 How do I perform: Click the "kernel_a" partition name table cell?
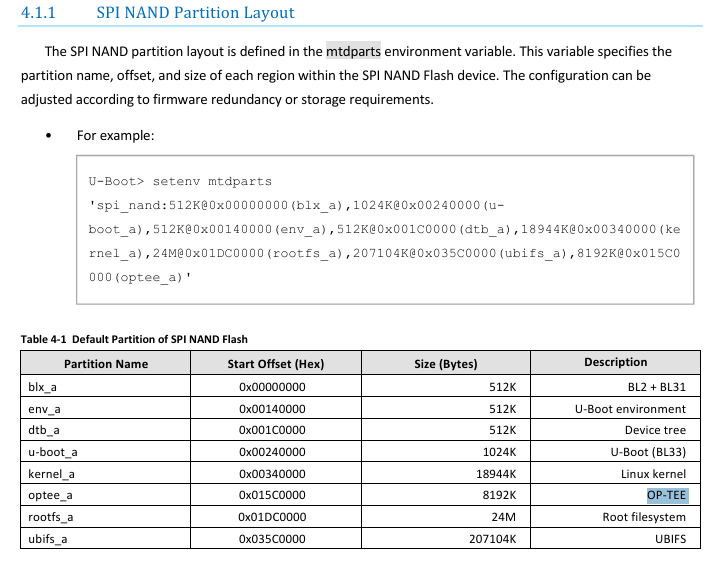(52, 474)
